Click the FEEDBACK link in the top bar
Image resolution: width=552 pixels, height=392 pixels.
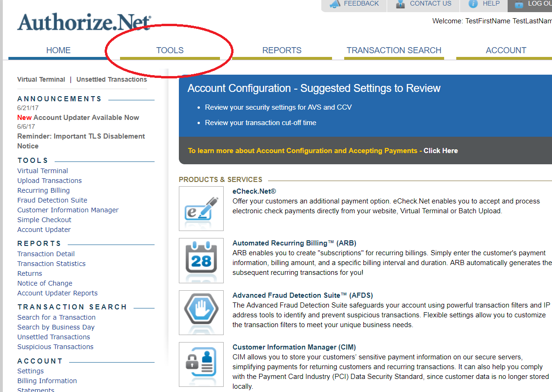coord(361,4)
